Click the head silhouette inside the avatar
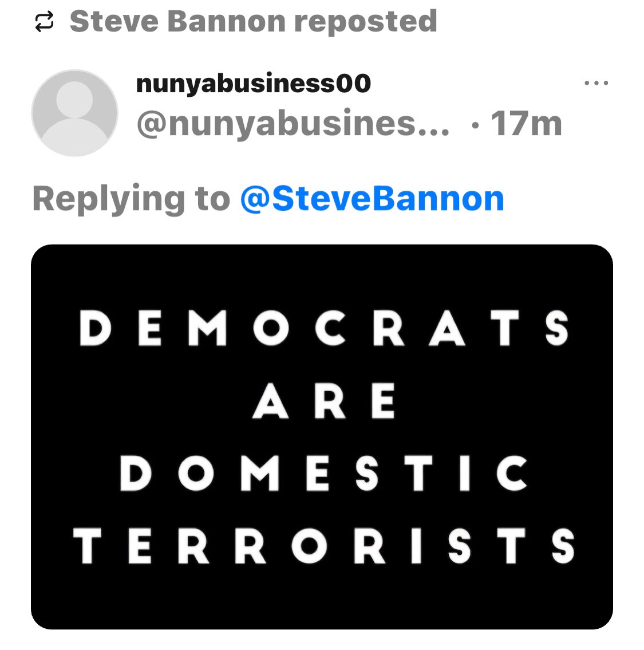Viewport: 644px width, 650px height. click(74, 100)
